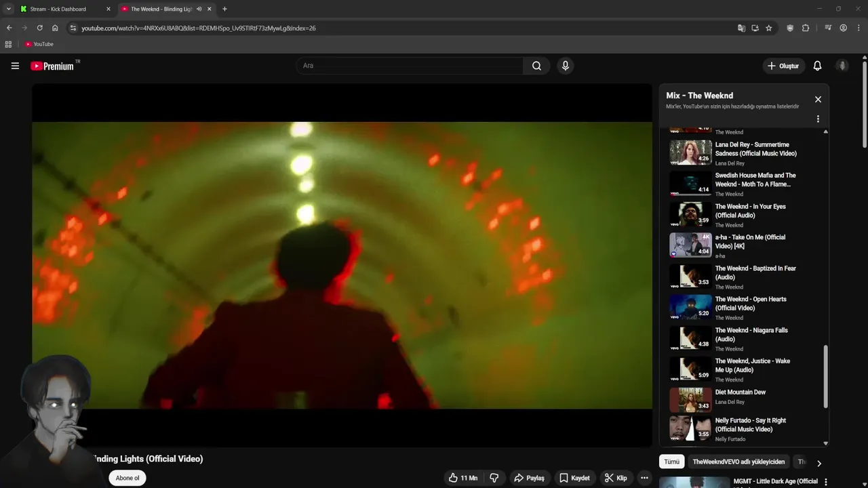View site information icon in address bar
The image size is (868, 488).
73,28
